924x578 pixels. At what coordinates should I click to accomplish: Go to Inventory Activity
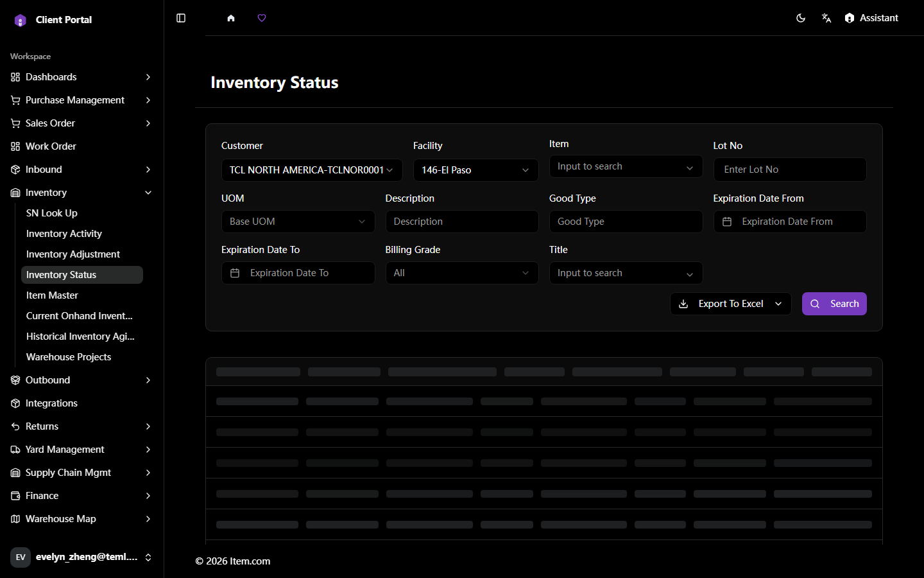point(82,234)
